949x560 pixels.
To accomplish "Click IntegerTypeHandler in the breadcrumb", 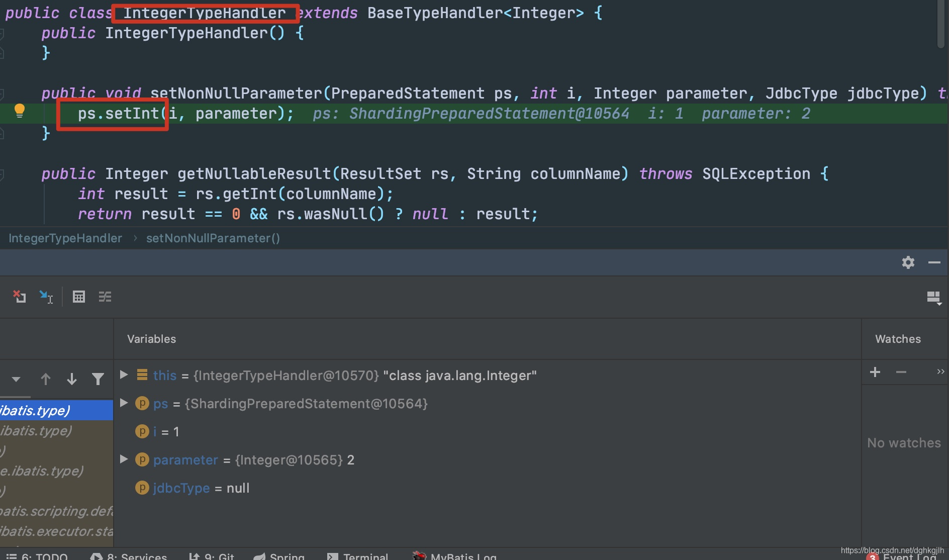I will 65,238.
